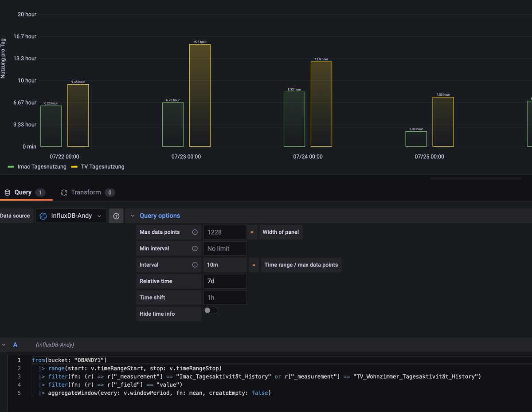The image size is (532, 412).
Task: Click the data source help question-mark icon
Action: coord(116,216)
